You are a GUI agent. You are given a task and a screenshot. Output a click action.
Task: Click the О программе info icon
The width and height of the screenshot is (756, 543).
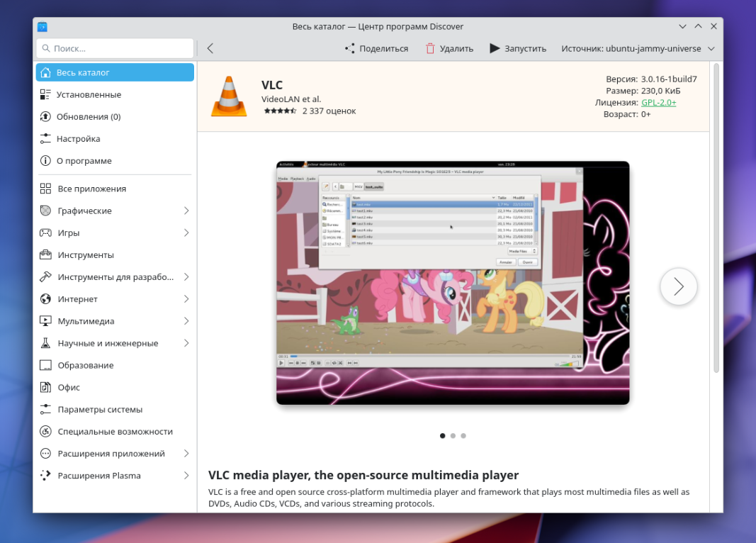45,161
